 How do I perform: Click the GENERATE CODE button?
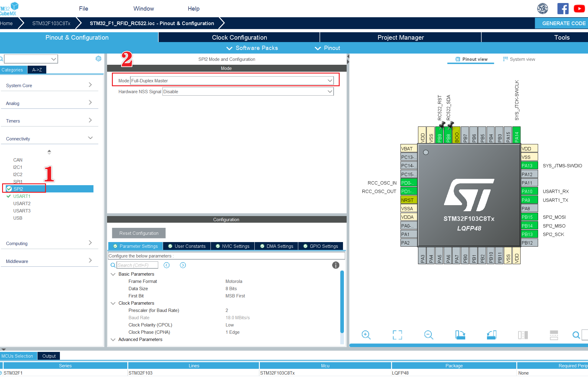[563, 23]
